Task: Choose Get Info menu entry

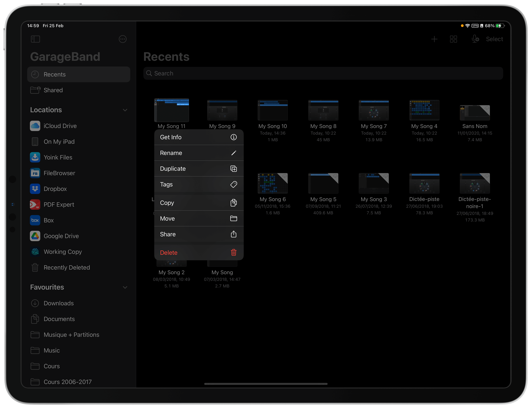Action: 198,137
